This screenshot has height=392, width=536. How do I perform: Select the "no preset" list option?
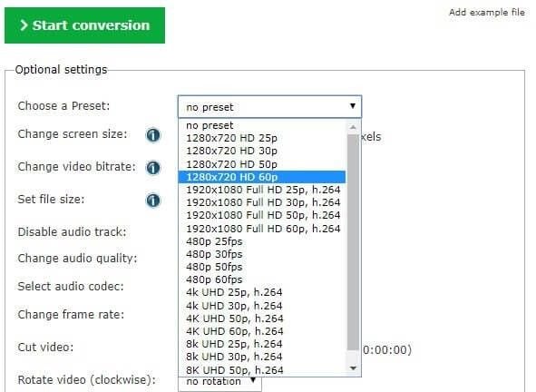pos(262,125)
